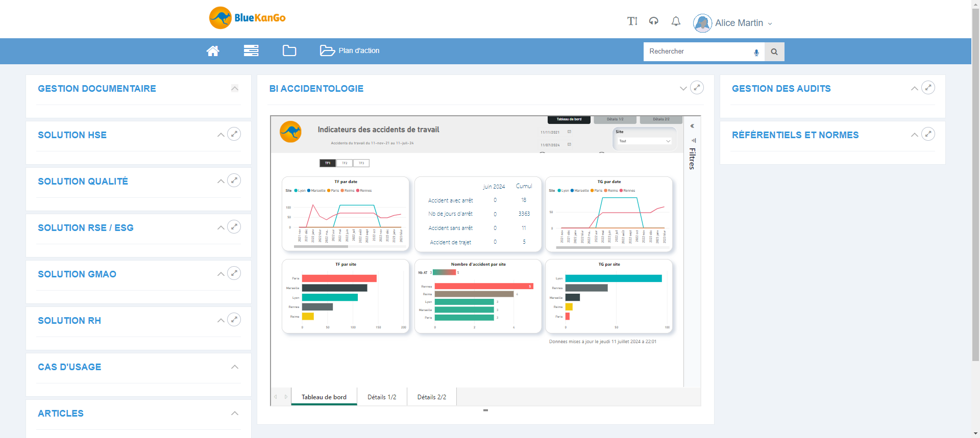Switch to the Détails 2/2 bottom tab
The height and width of the screenshot is (438, 980).
pos(432,397)
